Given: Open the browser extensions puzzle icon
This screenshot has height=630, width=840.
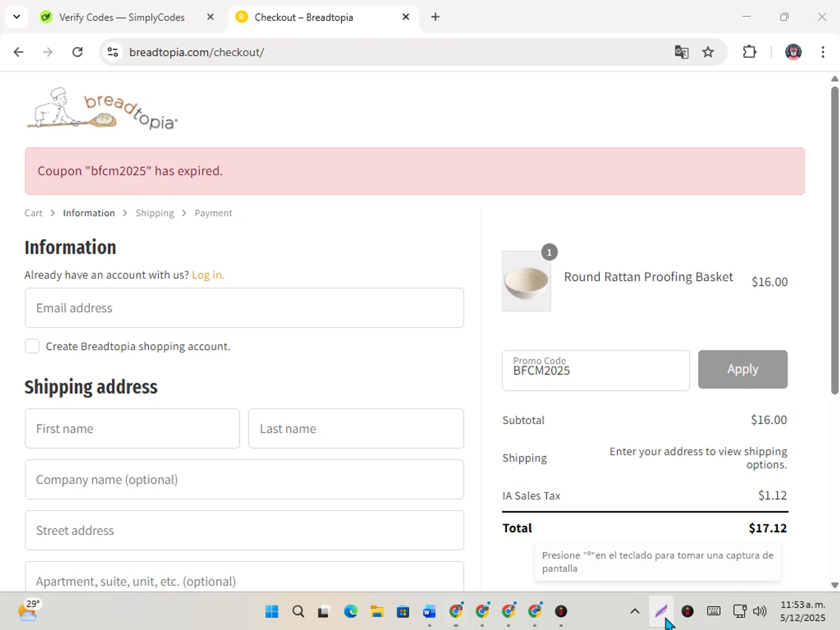Looking at the screenshot, I should (x=749, y=52).
